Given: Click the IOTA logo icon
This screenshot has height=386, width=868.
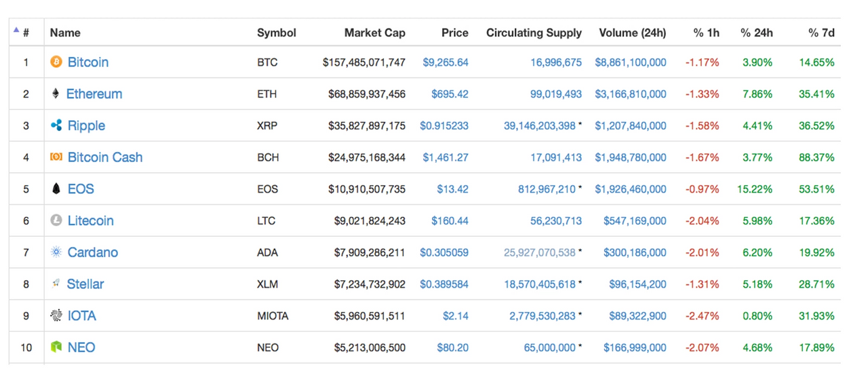Looking at the screenshot, I should [x=56, y=315].
